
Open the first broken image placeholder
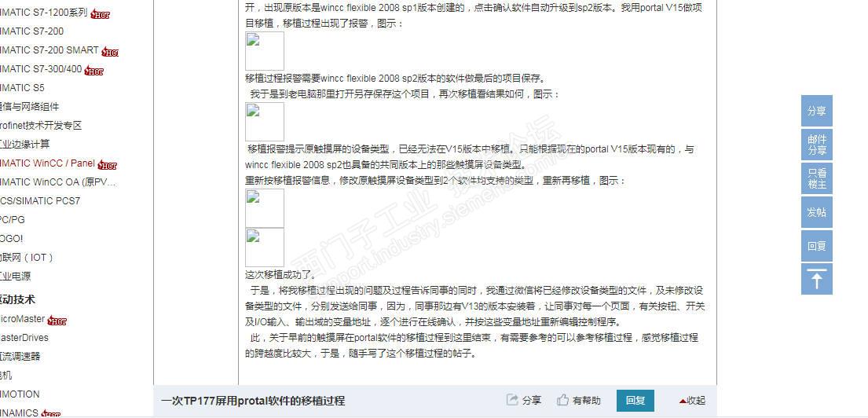click(x=265, y=51)
